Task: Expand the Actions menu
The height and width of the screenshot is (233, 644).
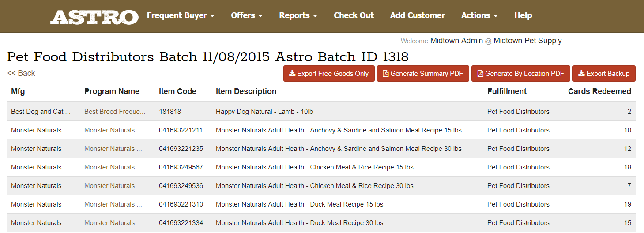Action: (479, 15)
